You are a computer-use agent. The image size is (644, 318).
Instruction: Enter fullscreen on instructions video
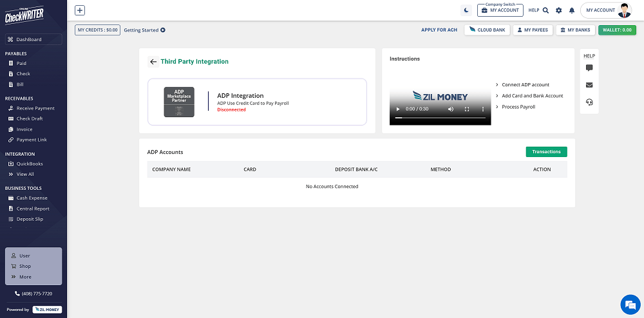pos(466,109)
